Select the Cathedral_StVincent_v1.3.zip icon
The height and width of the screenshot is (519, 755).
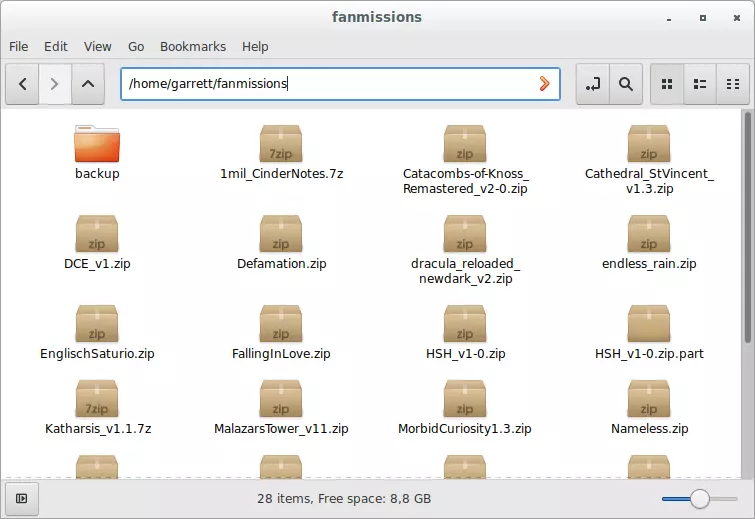pos(649,143)
